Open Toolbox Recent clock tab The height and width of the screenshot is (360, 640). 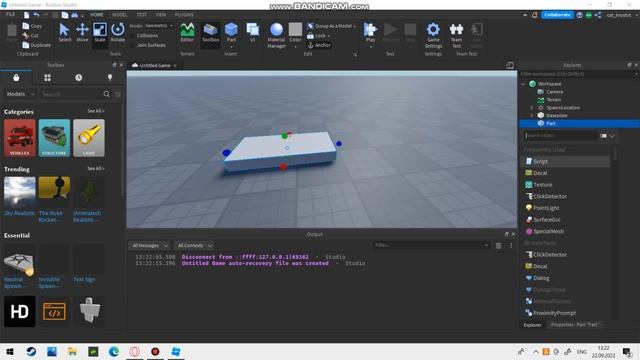[x=79, y=78]
